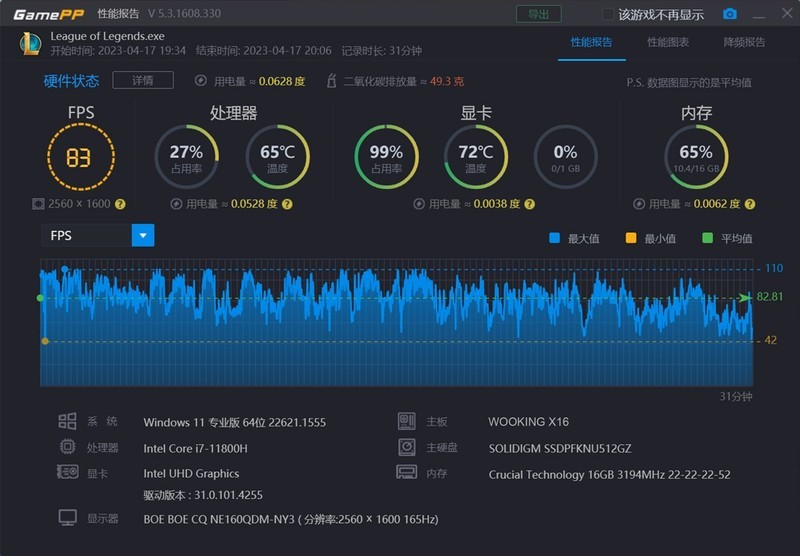This screenshot has height=556, width=800.
Task: Click the help icon beside 0.0062 度
Action: 749,204
